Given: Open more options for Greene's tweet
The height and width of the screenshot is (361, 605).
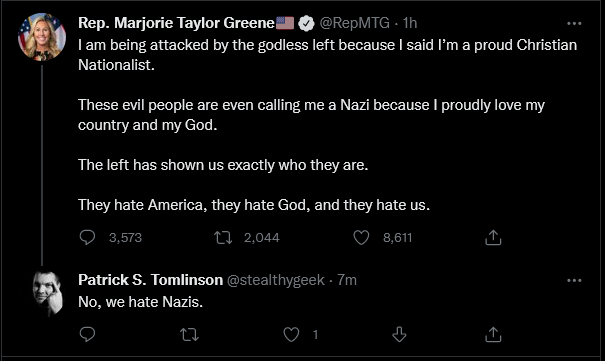Looking at the screenshot, I should [x=574, y=24].
